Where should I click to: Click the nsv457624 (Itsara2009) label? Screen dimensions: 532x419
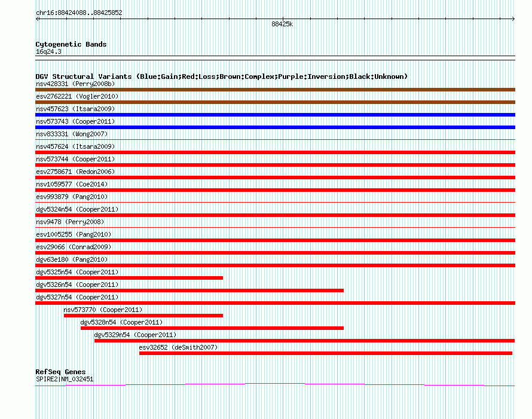point(75,146)
